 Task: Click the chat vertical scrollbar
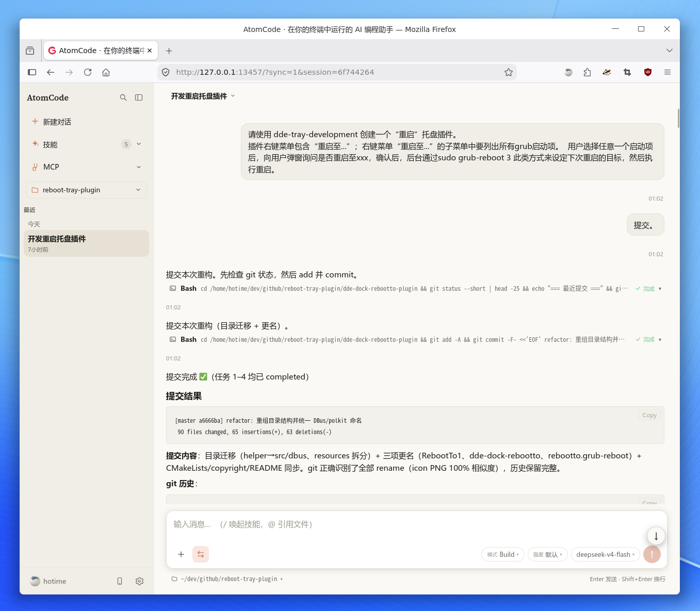(x=678, y=119)
